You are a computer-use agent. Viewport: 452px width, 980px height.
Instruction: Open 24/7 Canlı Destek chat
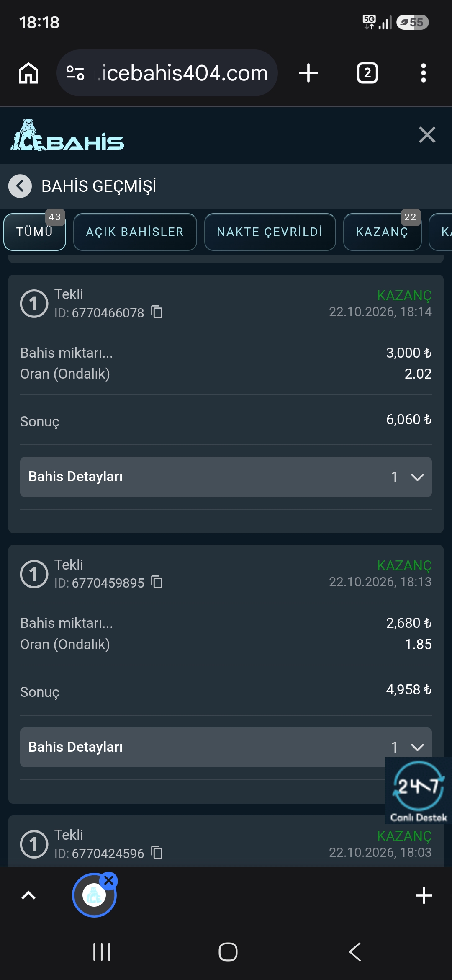coord(419,791)
